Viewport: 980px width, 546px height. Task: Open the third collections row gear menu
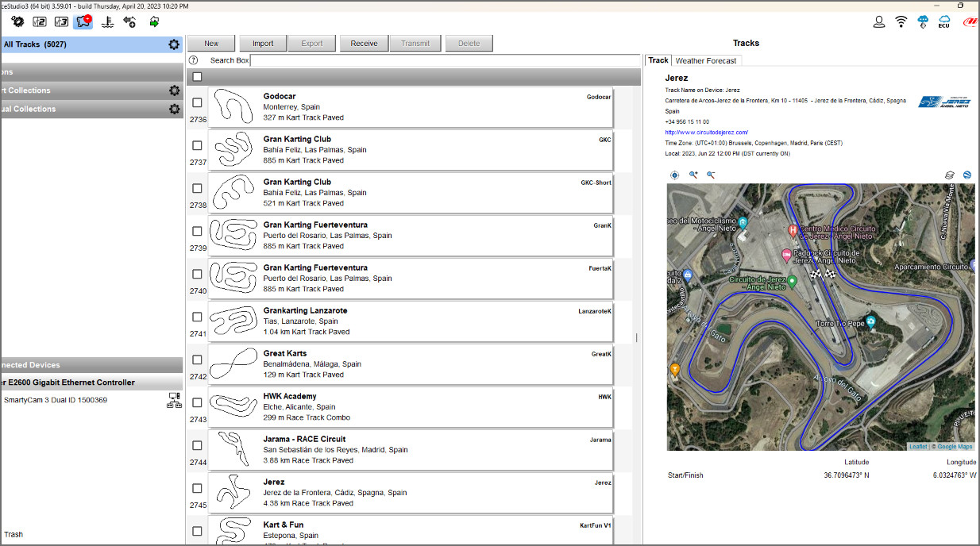(174, 109)
